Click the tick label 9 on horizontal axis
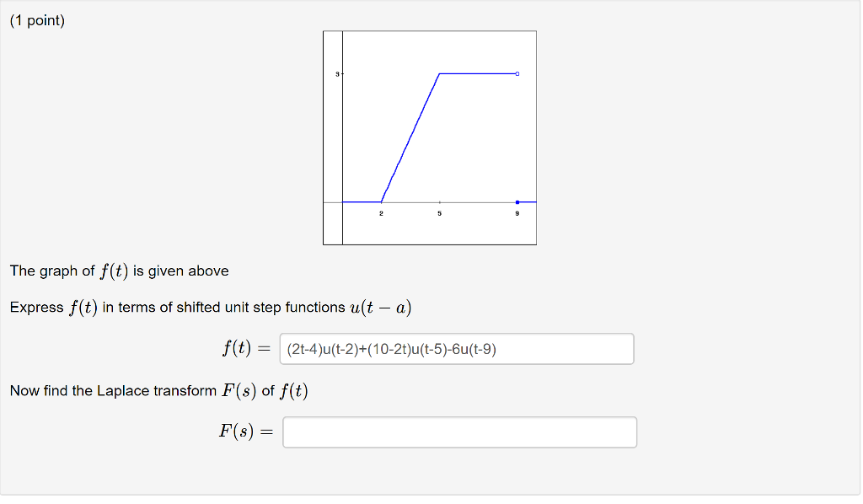The width and height of the screenshot is (863, 504). click(516, 213)
